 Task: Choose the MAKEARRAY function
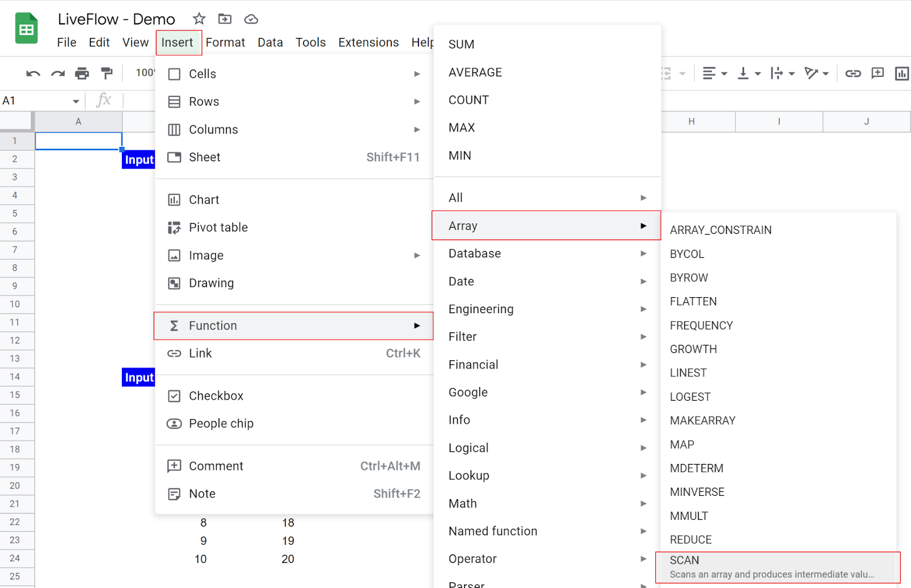[778, 421]
